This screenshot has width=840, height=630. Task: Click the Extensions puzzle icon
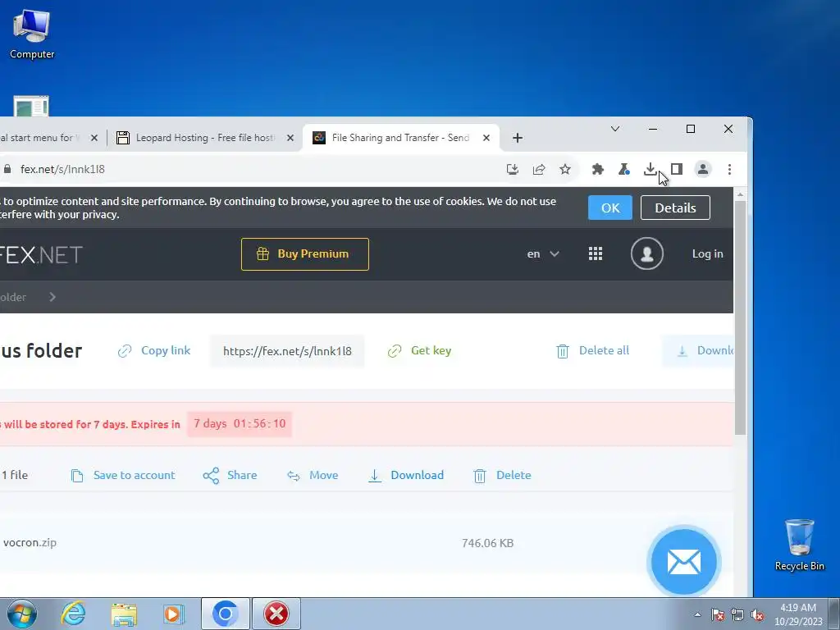click(x=598, y=169)
